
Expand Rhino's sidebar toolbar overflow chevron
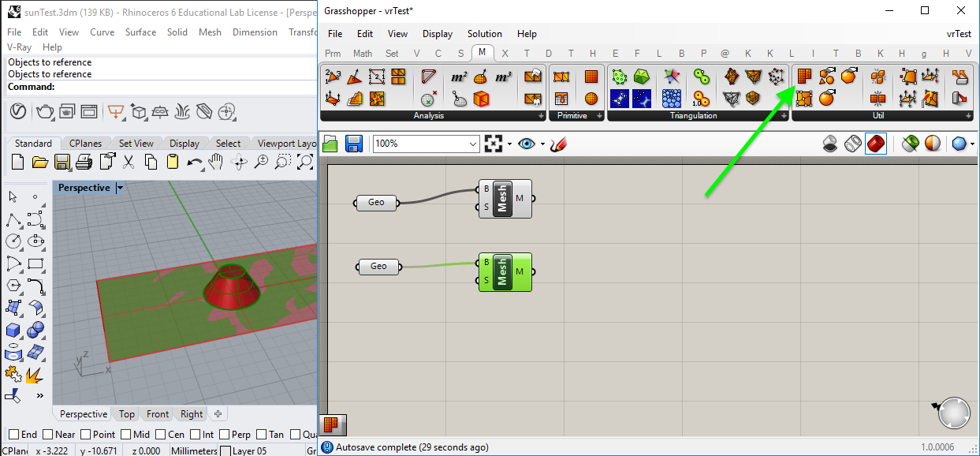[39, 395]
